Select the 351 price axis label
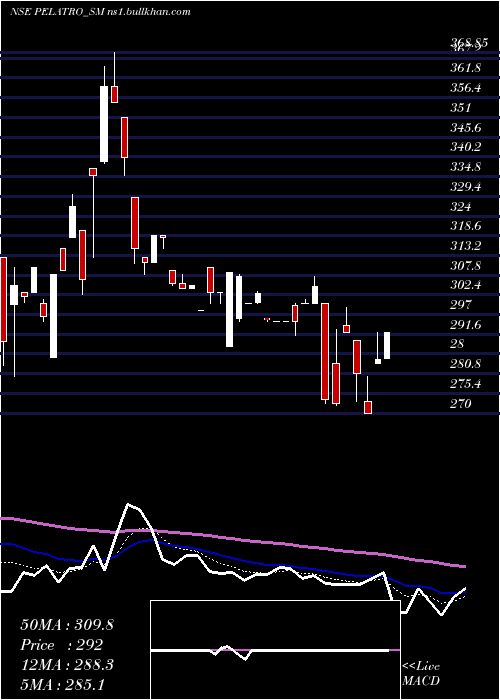The width and height of the screenshot is (500, 700). (460, 108)
